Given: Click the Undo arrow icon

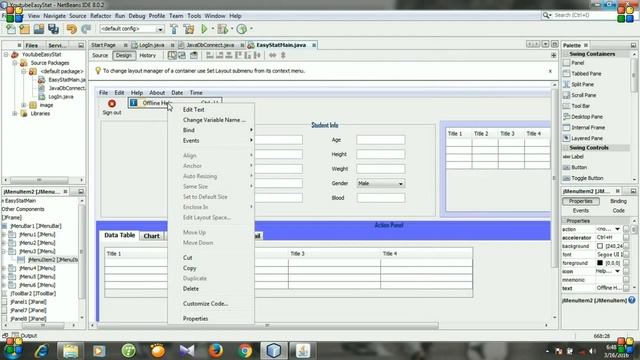Looking at the screenshot, I should [72, 29].
